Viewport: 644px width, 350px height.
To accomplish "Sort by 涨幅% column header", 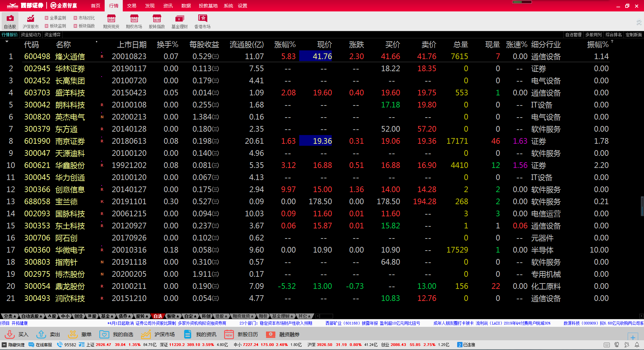I will pyautogui.click(x=285, y=45).
